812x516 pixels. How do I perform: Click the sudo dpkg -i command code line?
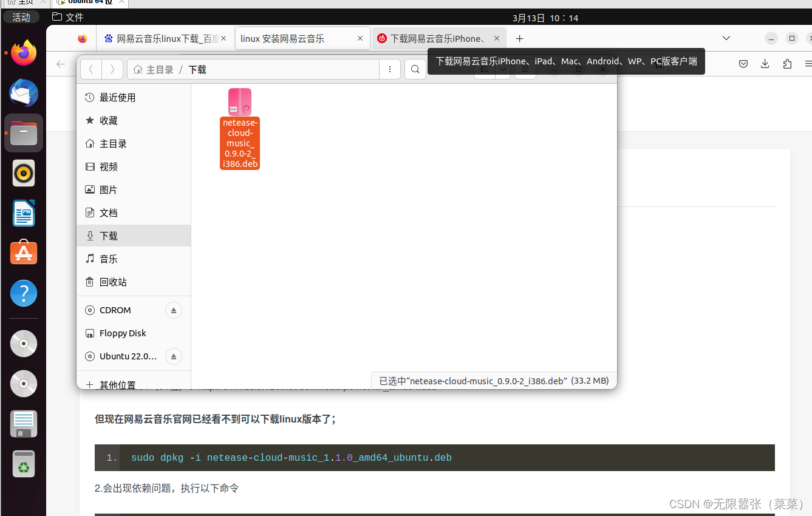[x=292, y=458]
